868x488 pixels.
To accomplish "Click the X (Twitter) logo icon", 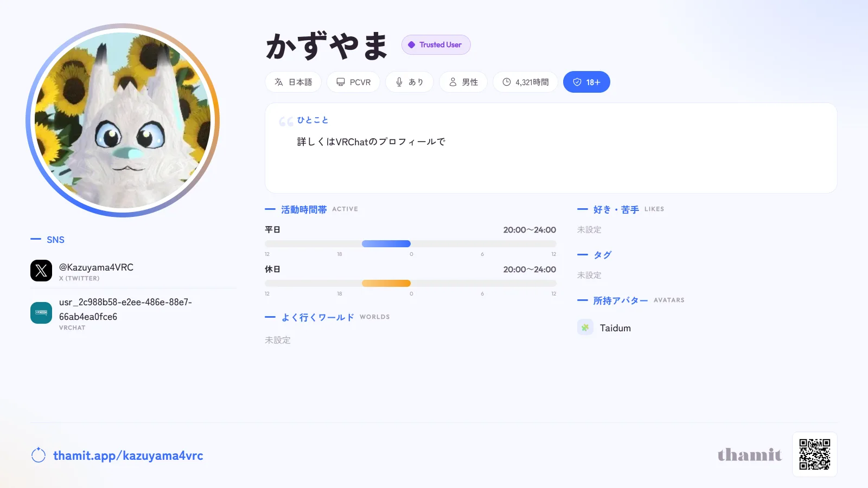I will click(x=41, y=271).
